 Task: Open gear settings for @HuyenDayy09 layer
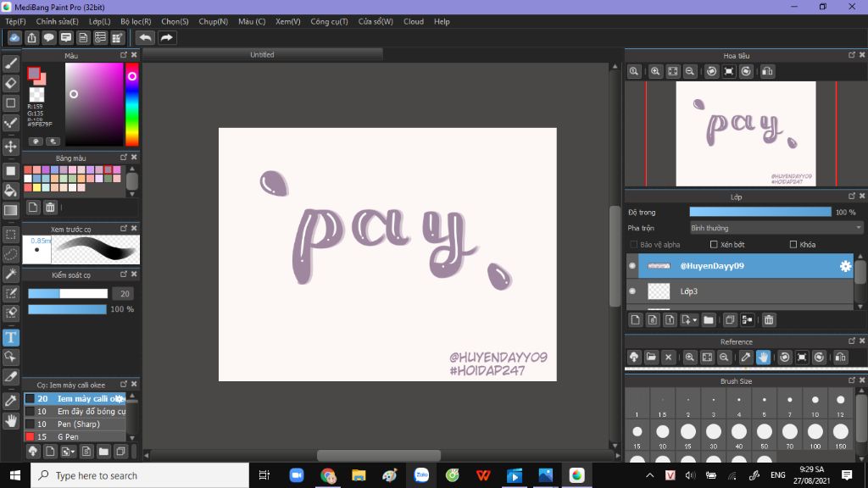click(845, 266)
